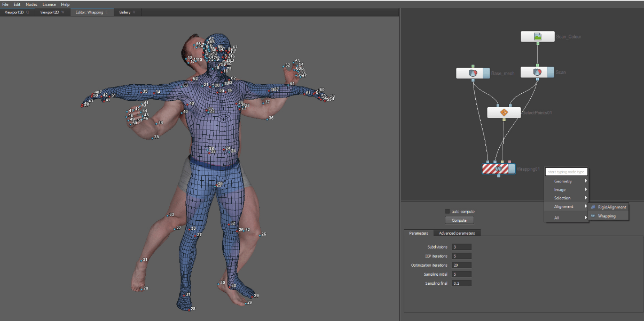Click the Compute button

459,220
